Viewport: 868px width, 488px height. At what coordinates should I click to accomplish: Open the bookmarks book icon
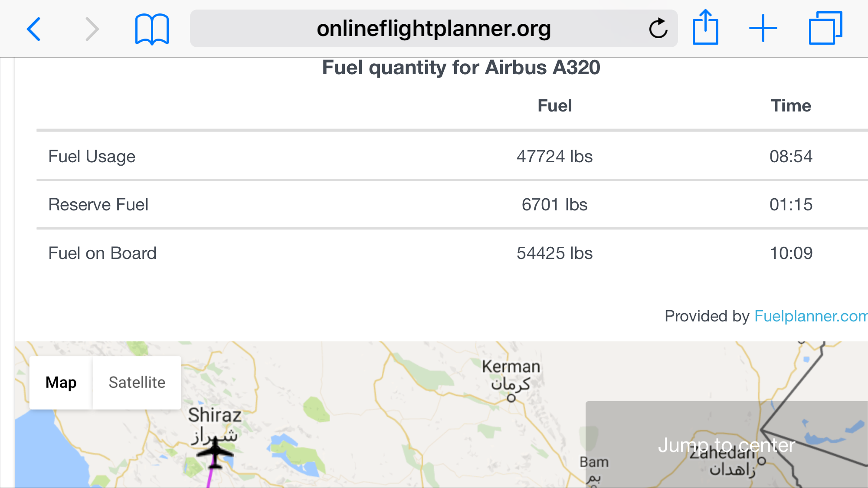click(152, 29)
